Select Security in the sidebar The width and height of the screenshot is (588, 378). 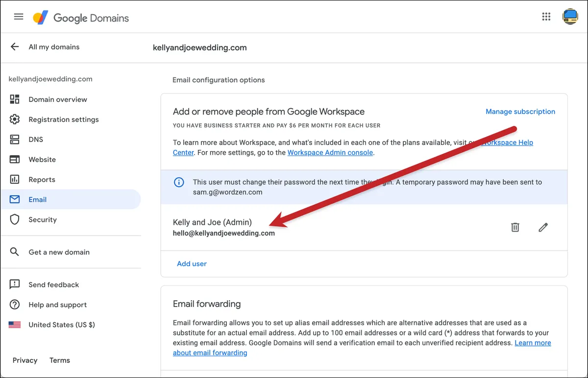(x=43, y=220)
